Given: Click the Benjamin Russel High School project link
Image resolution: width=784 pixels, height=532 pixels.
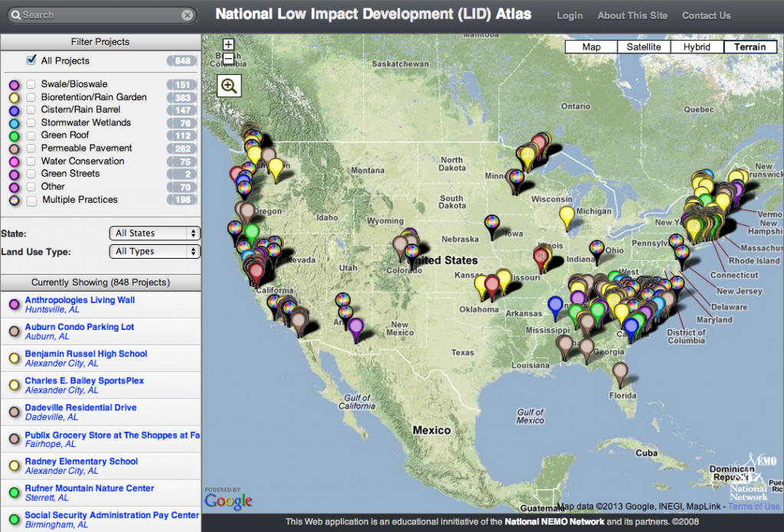Looking at the screenshot, I should 85,354.
